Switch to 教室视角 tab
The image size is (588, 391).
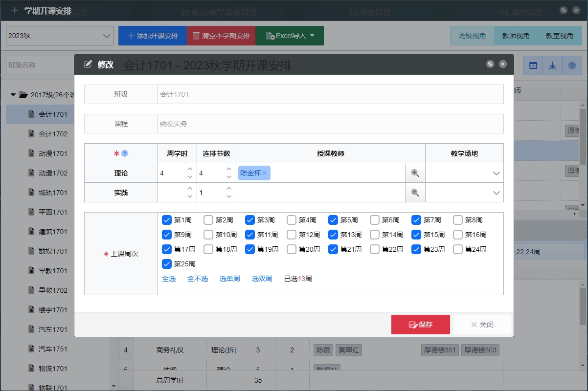560,36
